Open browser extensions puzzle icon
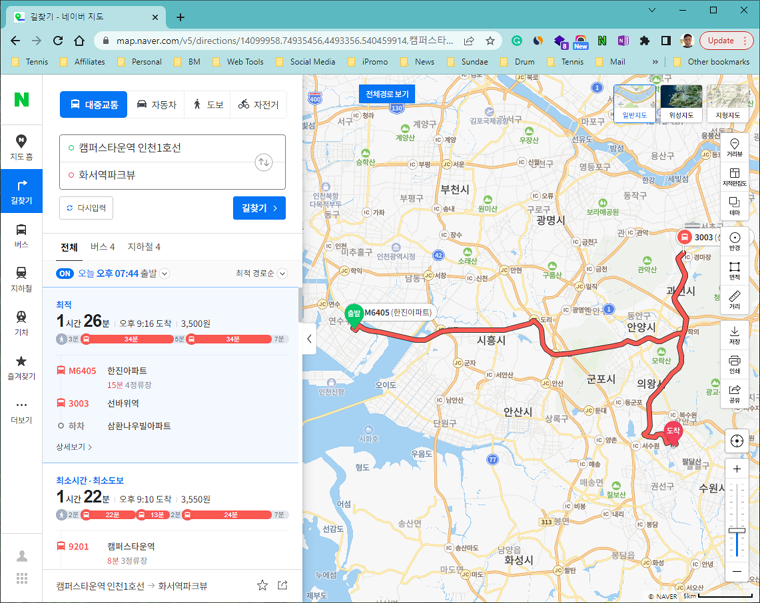The height and width of the screenshot is (603, 760). click(644, 41)
